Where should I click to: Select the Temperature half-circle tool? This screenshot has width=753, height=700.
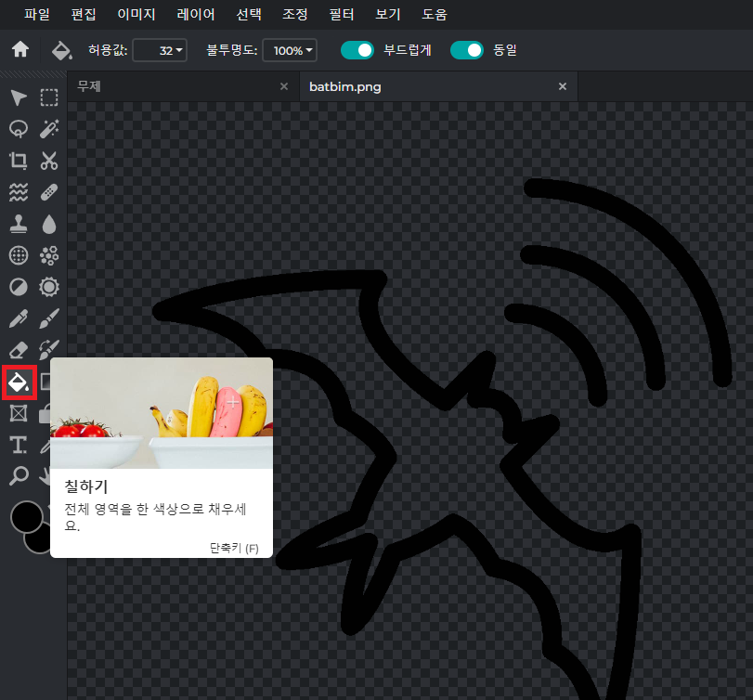click(x=19, y=287)
